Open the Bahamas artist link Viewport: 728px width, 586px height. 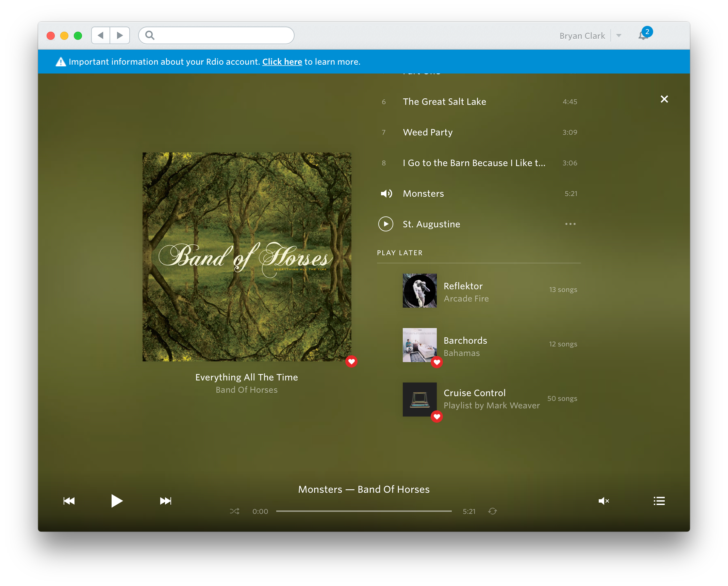[462, 353]
